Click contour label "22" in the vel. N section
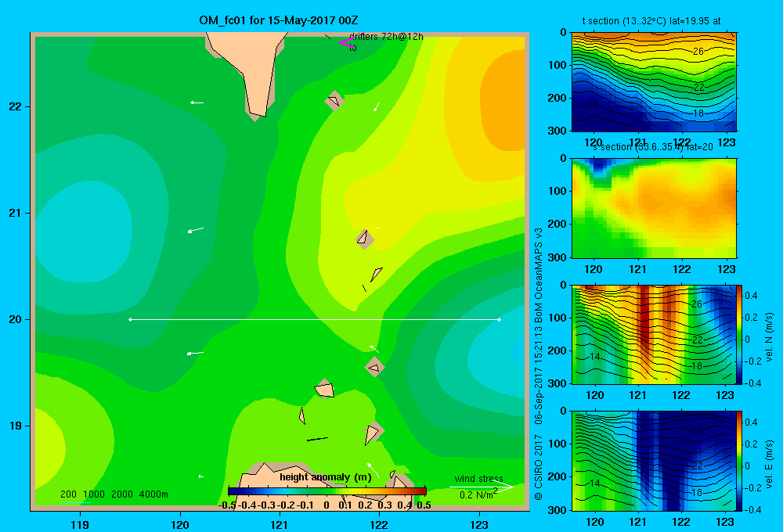Image resolution: width=783 pixels, height=532 pixels. tap(697, 340)
